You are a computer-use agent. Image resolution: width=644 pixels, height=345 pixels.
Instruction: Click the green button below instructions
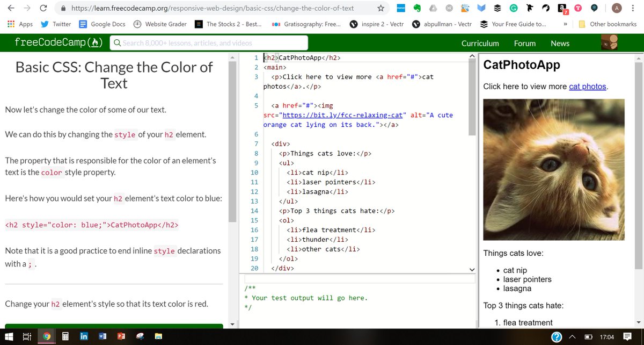pos(114,326)
